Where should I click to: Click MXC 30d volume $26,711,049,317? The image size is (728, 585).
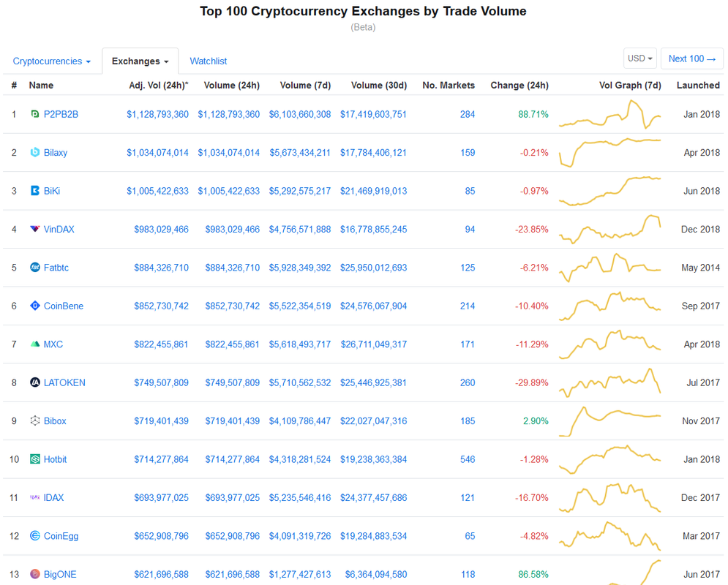click(374, 344)
